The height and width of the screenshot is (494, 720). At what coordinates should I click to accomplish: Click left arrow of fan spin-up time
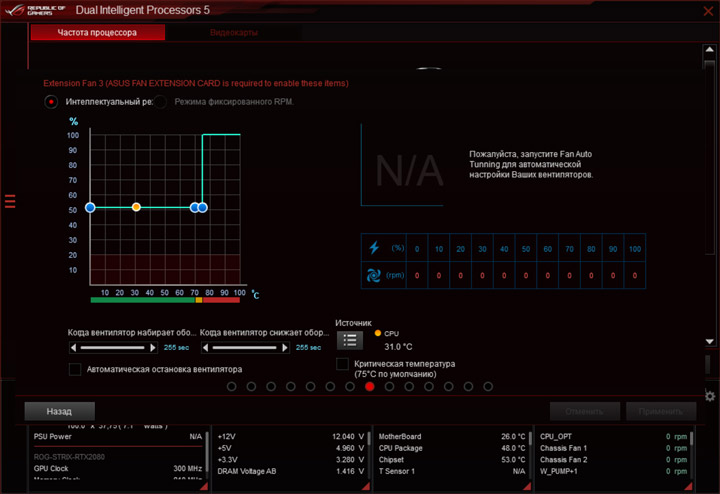pos(73,348)
